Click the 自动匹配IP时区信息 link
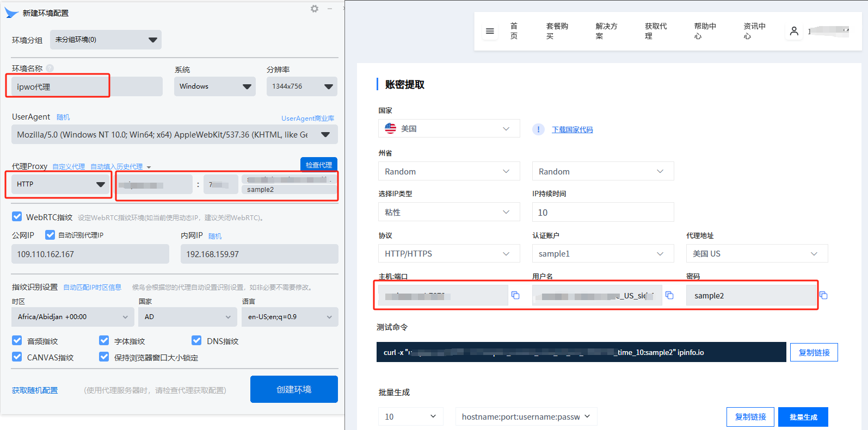 point(92,287)
